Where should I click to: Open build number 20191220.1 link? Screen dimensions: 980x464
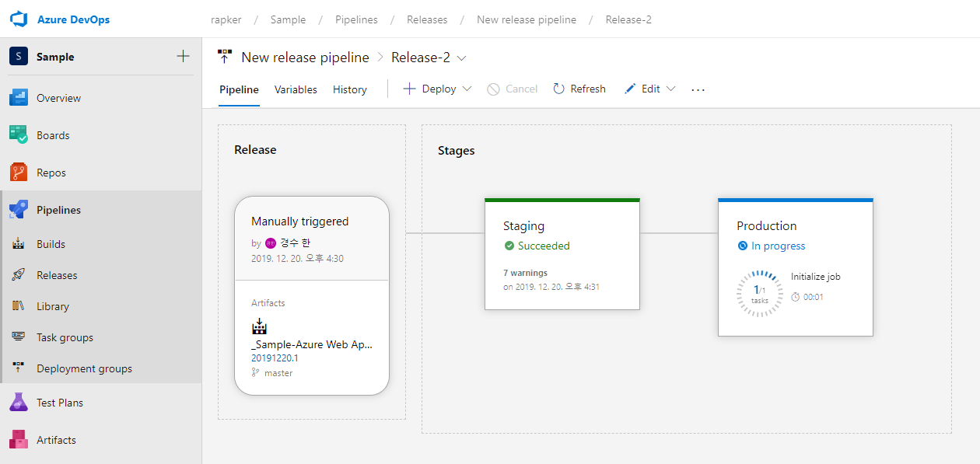coord(275,358)
